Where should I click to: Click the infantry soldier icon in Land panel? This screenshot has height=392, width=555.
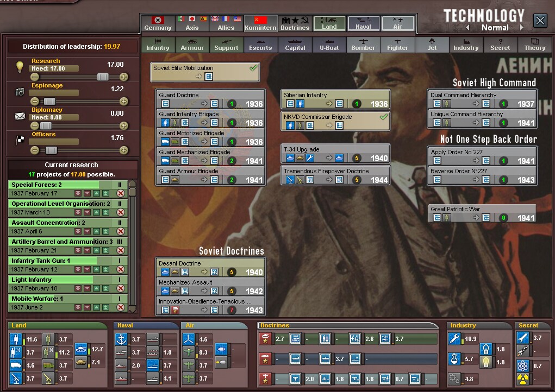(x=16, y=339)
